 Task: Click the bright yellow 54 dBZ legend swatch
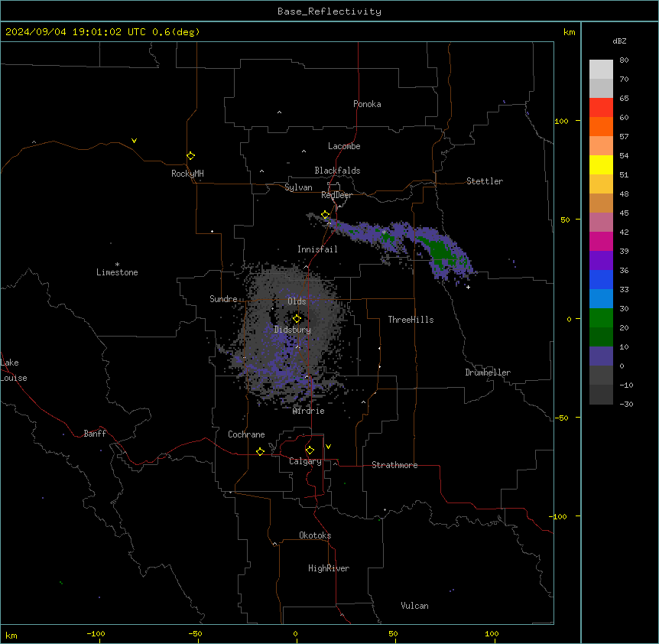601,164
